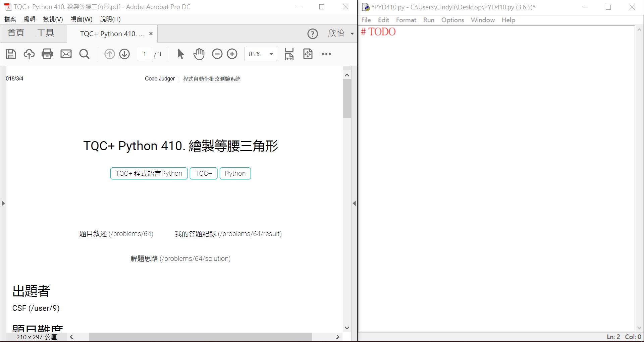Switch to the 工具 tab

click(x=46, y=33)
